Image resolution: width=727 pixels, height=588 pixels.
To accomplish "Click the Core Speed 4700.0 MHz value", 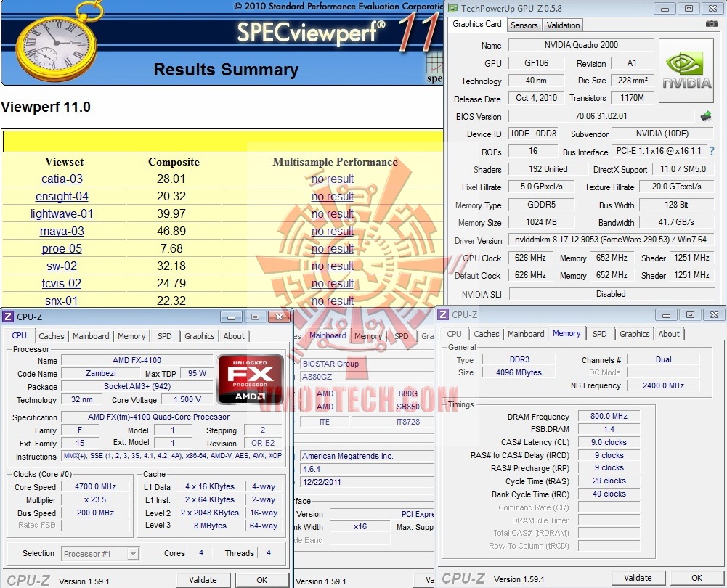I will pyautogui.click(x=96, y=486).
